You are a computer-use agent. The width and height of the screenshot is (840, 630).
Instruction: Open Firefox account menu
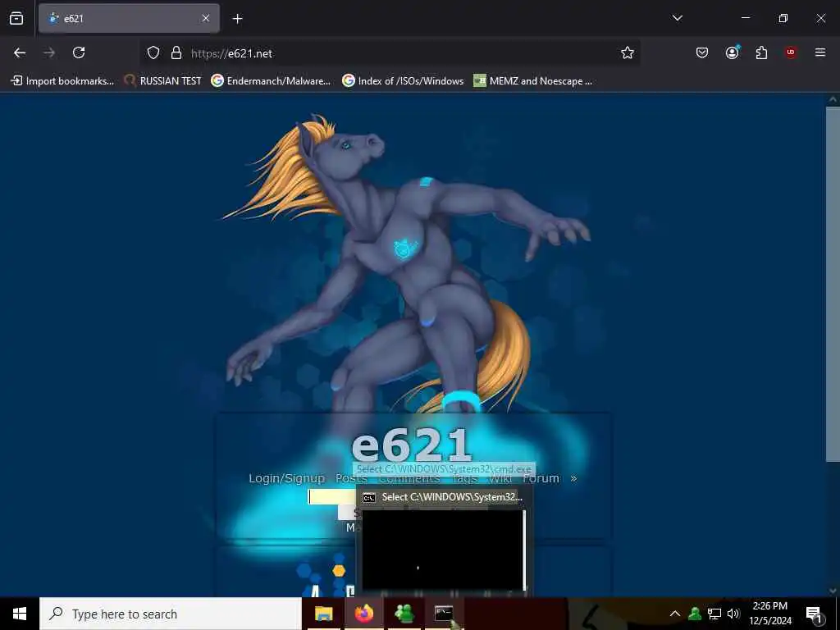click(732, 52)
